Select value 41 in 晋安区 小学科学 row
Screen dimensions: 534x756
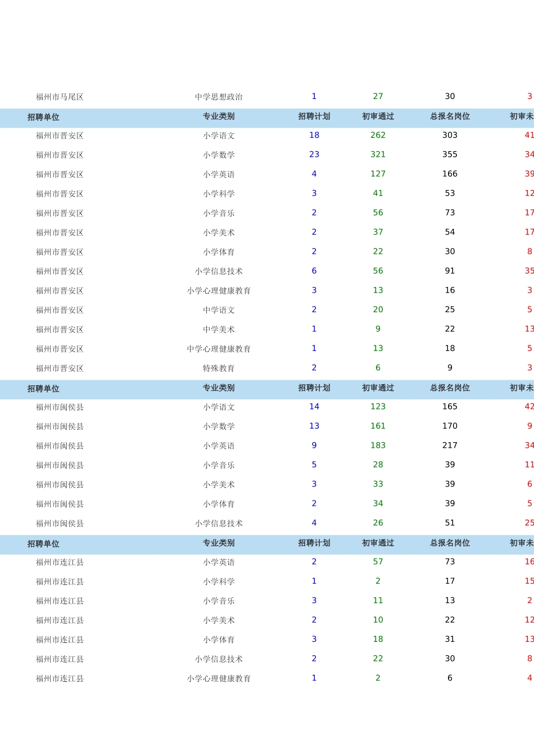pyautogui.click(x=378, y=193)
